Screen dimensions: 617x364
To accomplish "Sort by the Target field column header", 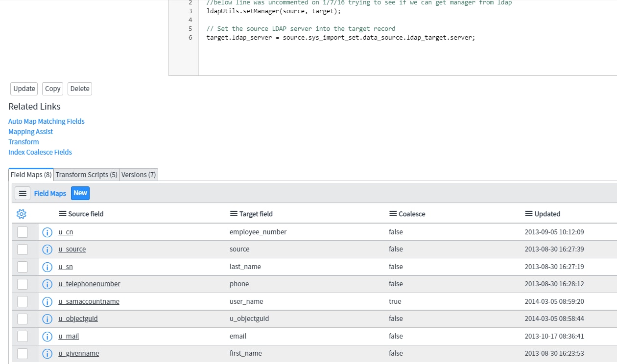I will point(256,214).
